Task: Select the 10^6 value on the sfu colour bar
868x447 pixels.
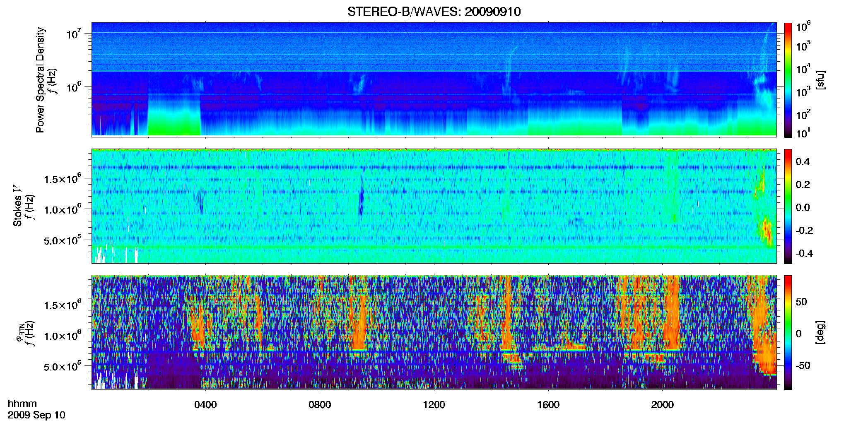Action: point(803,26)
